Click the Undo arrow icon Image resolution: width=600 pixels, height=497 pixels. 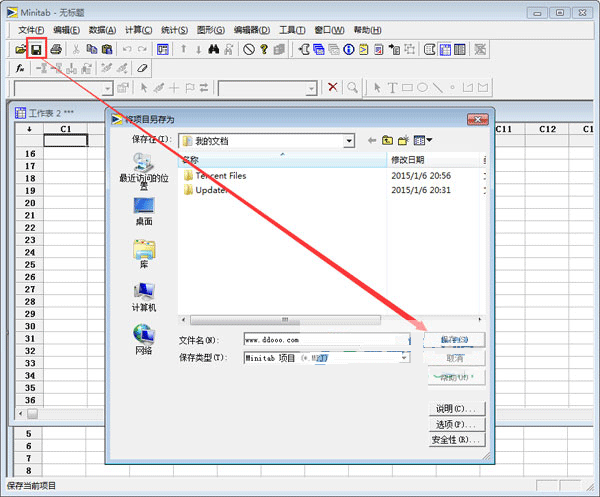click(x=127, y=49)
